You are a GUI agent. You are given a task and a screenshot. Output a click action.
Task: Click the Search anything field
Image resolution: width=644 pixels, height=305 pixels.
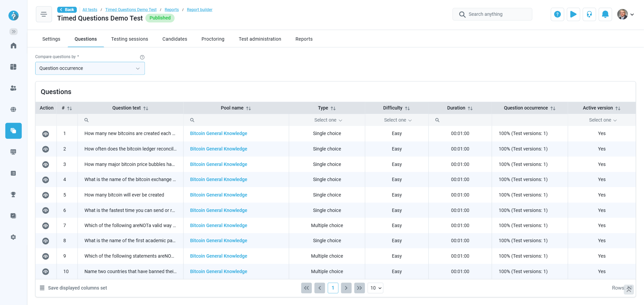pos(492,14)
